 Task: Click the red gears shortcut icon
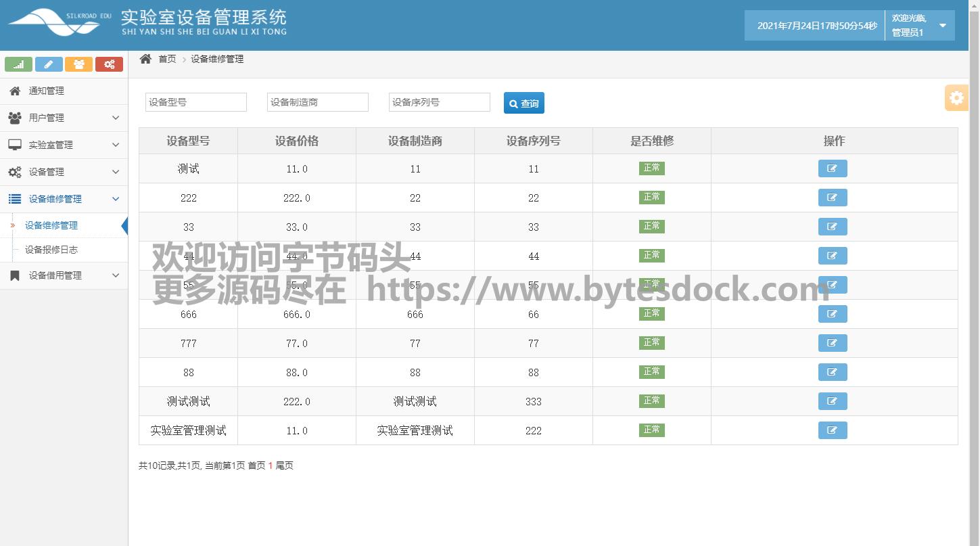[109, 64]
